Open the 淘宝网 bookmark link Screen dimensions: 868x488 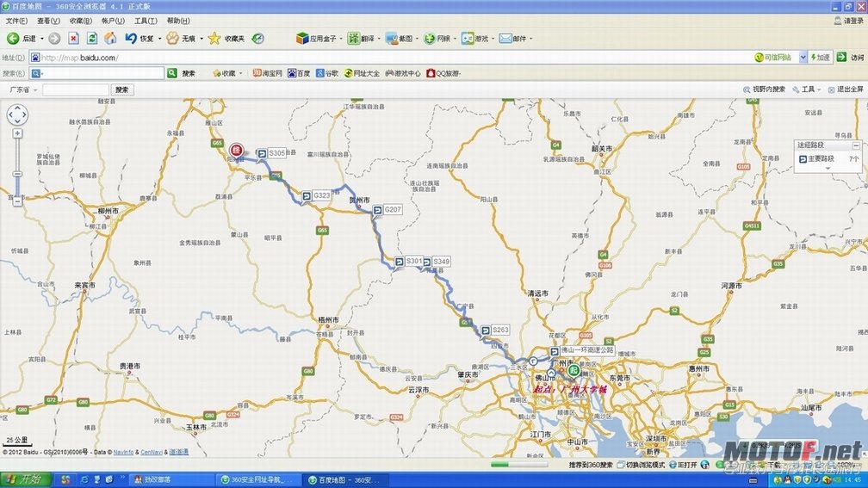[x=268, y=73]
